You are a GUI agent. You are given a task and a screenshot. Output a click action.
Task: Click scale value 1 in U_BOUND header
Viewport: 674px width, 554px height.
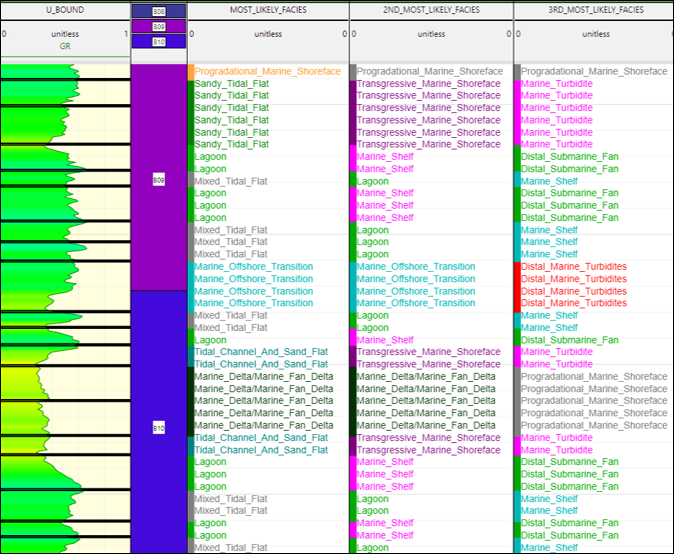point(126,34)
